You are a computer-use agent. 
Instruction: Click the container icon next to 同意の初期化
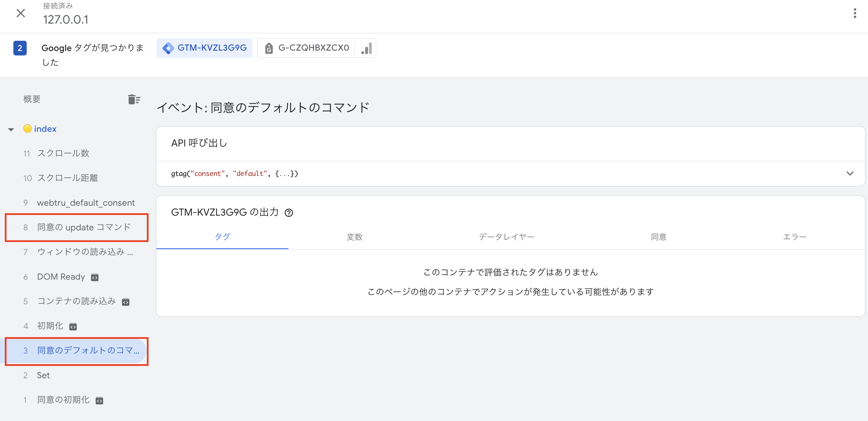[x=99, y=400]
